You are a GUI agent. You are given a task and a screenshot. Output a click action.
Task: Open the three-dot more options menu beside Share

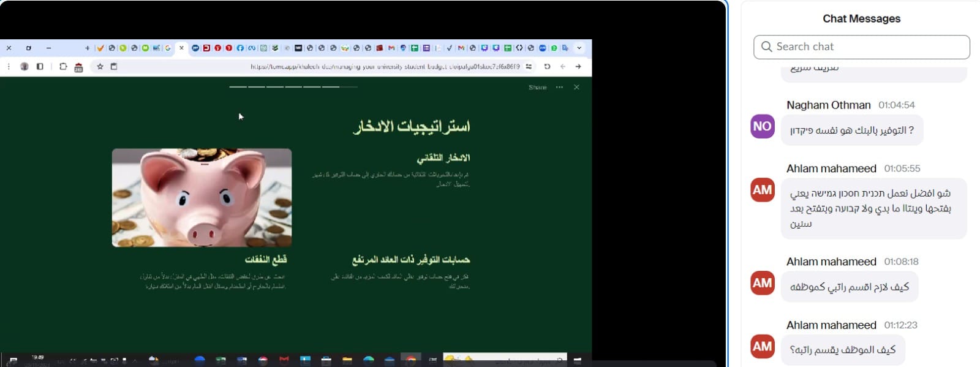559,87
